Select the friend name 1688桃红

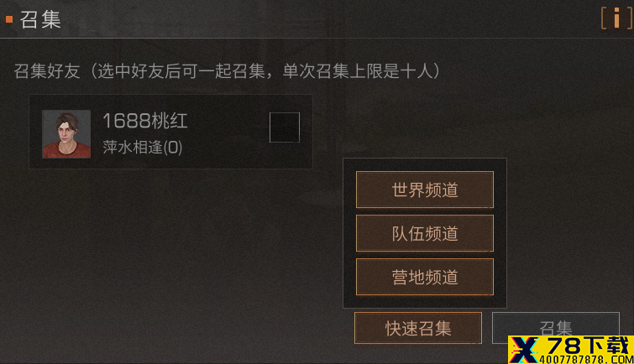point(145,121)
